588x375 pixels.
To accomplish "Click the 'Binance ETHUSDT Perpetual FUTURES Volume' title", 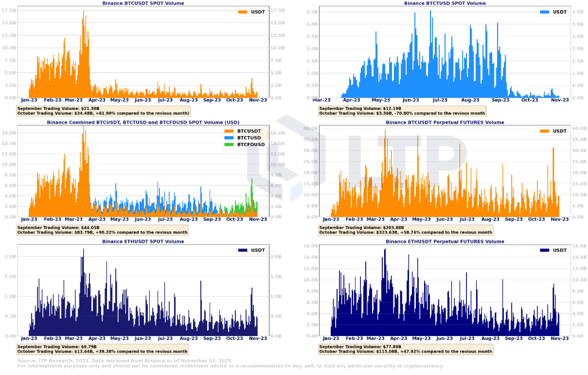I will [x=445, y=242].
